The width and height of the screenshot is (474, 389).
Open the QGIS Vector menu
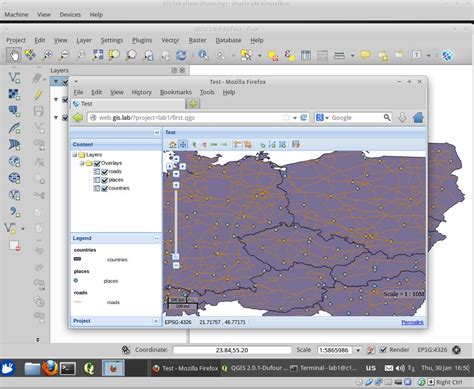click(x=170, y=40)
